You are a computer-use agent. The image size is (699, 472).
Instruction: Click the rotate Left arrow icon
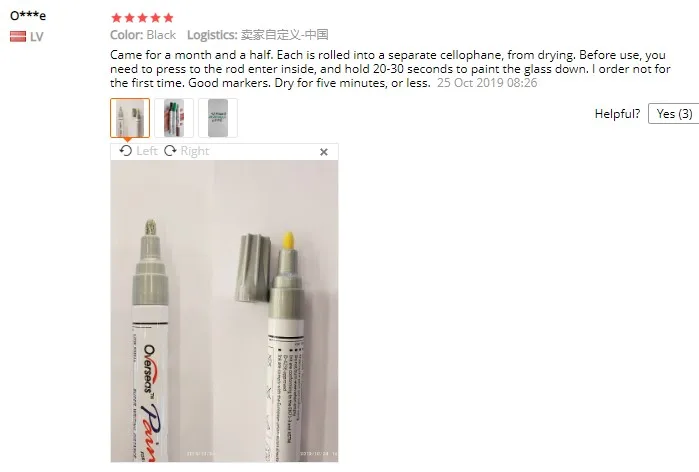126,151
